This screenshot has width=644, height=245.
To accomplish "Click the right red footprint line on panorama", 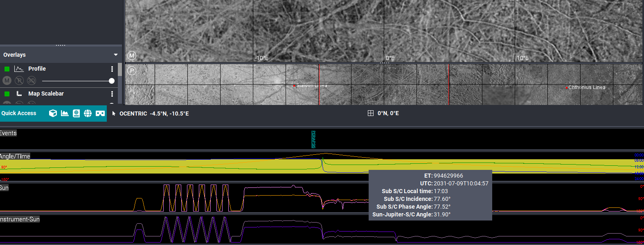I will [x=449, y=85].
